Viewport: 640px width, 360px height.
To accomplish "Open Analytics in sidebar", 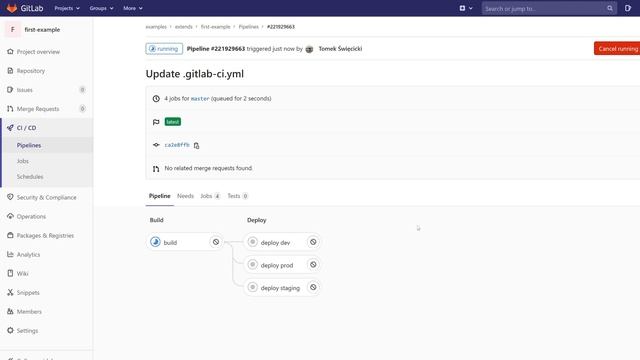I will pyautogui.click(x=28, y=255).
